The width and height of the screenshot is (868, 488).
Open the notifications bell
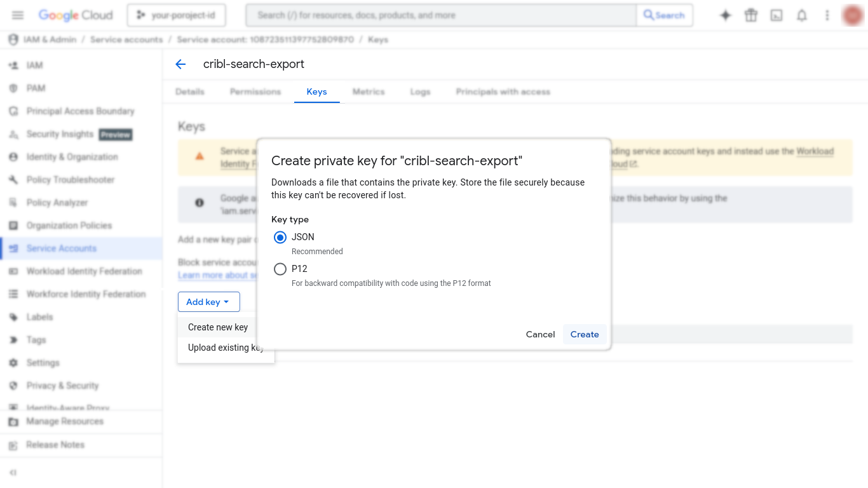[x=801, y=15]
